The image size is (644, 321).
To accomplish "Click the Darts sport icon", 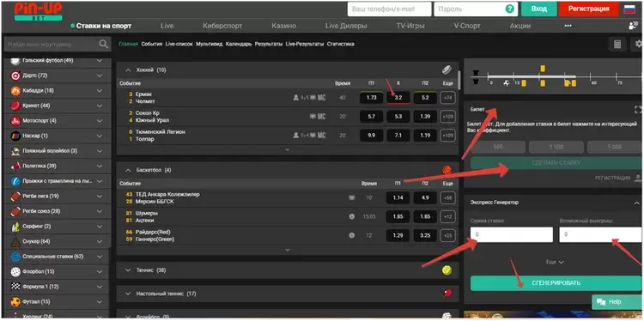I will tap(15, 76).
